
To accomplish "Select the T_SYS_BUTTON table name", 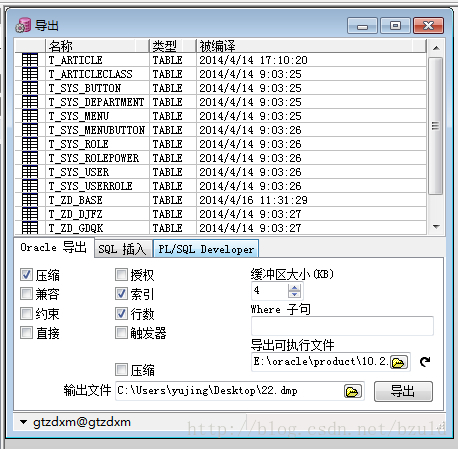I will tap(85, 88).
